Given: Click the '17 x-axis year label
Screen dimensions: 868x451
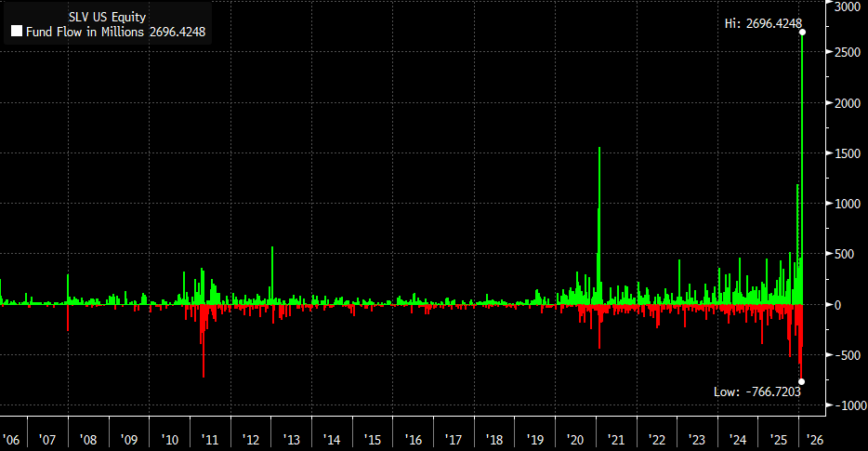Looking at the screenshot, I should pos(453,440).
